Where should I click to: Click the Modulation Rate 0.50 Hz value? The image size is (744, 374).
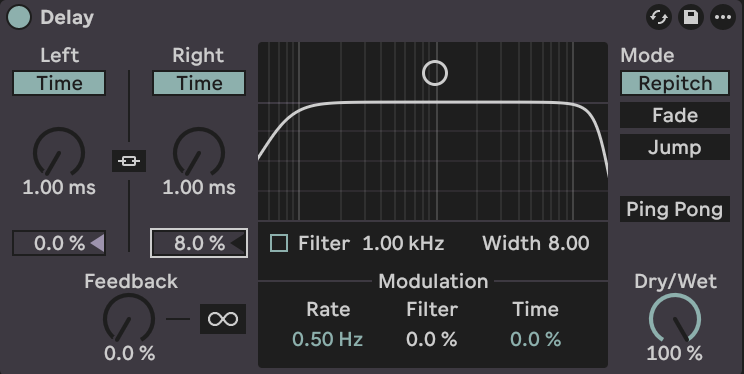click(327, 339)
